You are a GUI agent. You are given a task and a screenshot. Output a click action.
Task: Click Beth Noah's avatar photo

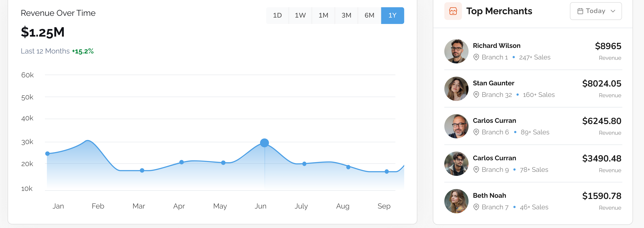(x=456, y=201)
